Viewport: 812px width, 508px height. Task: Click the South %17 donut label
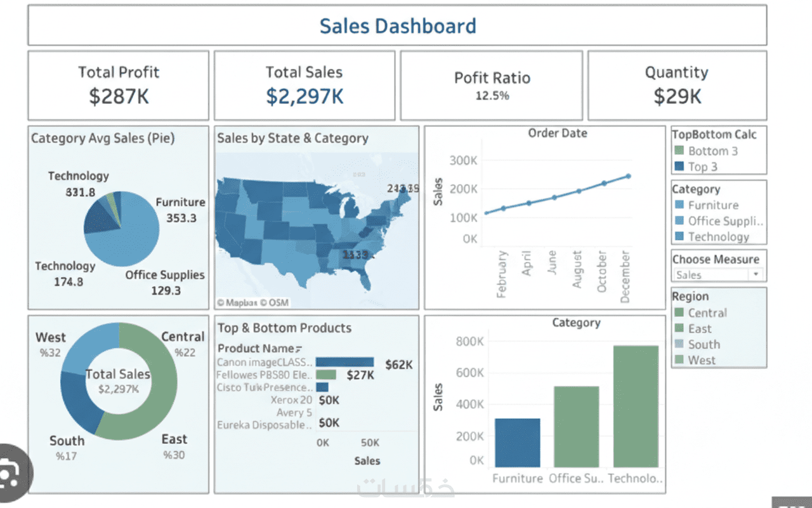(x=67, y=448)
